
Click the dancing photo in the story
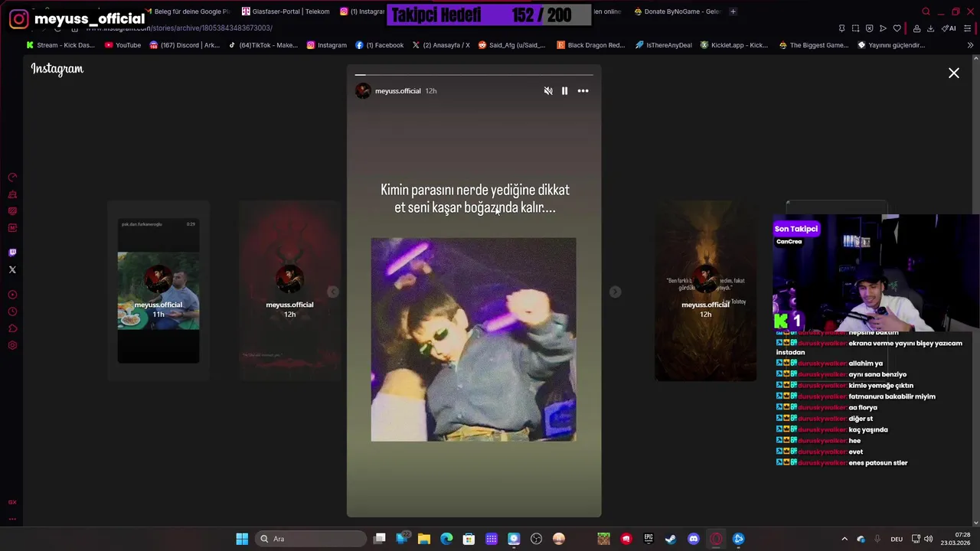[474, 339]
